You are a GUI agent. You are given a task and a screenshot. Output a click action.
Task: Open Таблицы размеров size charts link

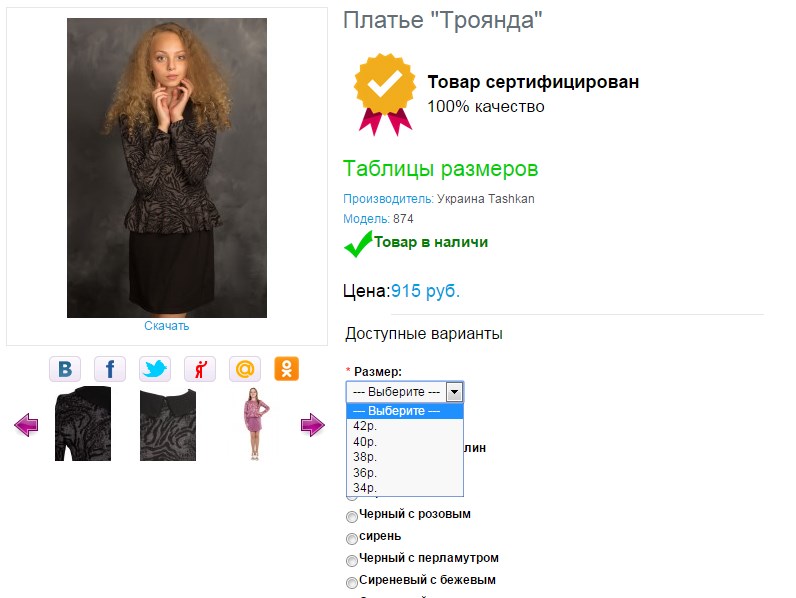pyautogui.click(x=440, y=168)
